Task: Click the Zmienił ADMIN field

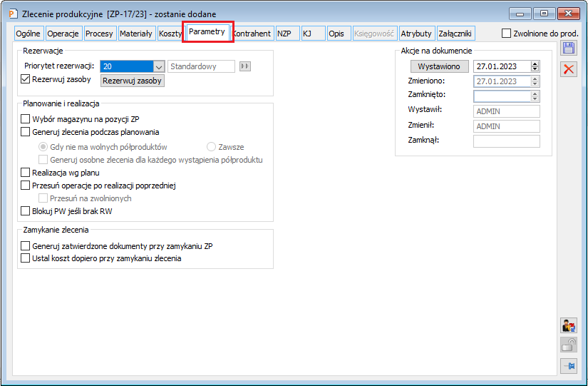Action: click(507, 126)
